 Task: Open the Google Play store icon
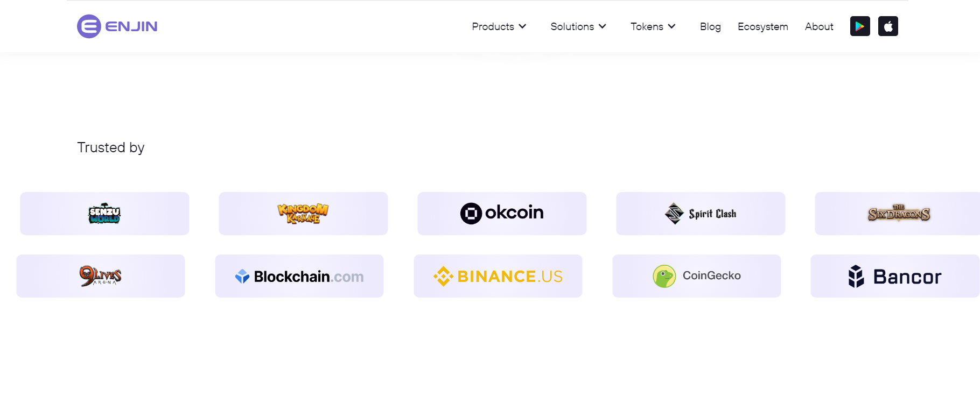point(860,26)
